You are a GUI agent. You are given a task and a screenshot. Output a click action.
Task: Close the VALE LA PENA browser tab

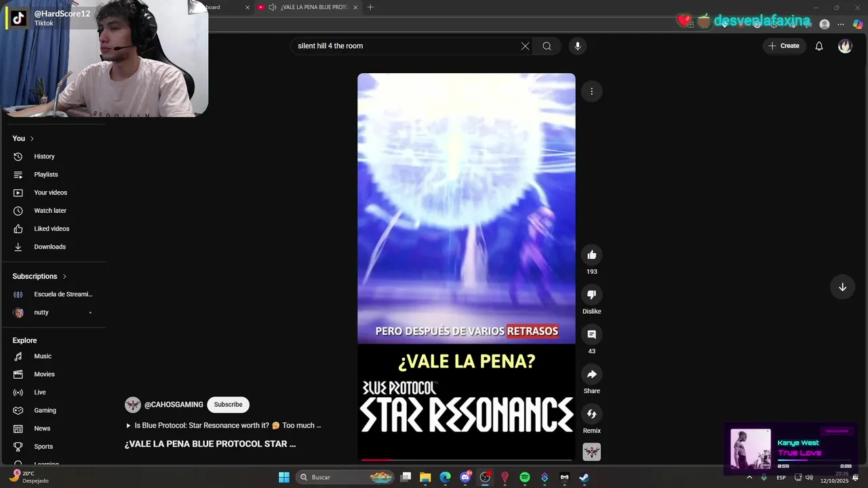[x=355, y=7]
